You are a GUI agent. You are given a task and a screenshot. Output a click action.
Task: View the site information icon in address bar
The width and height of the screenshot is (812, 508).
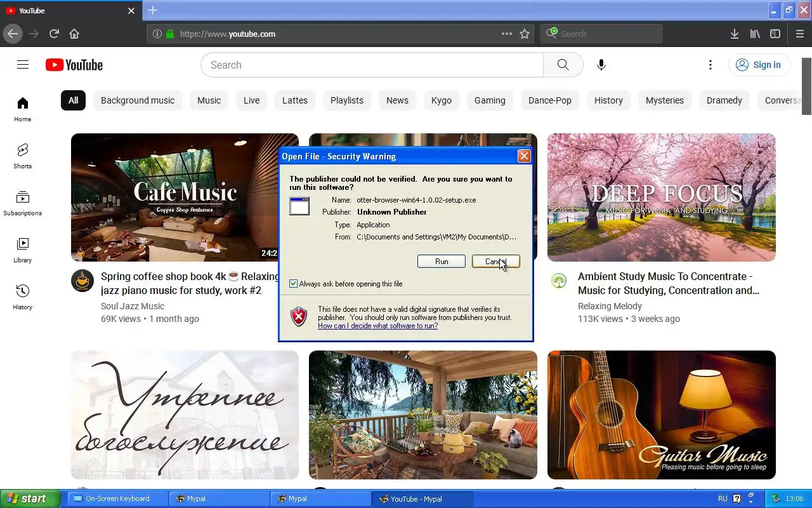157,34
